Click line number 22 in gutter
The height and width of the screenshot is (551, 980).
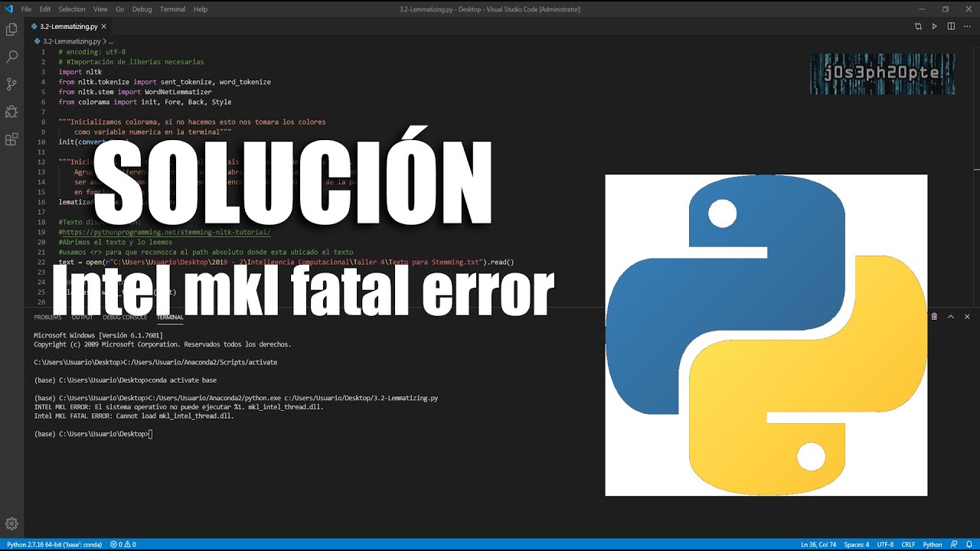[x=43, y=262]
